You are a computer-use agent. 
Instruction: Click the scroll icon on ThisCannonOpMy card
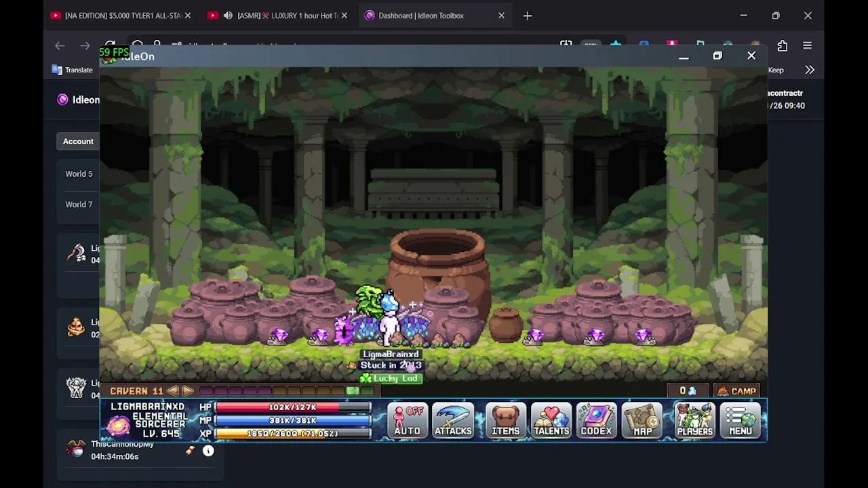(190, 451)
